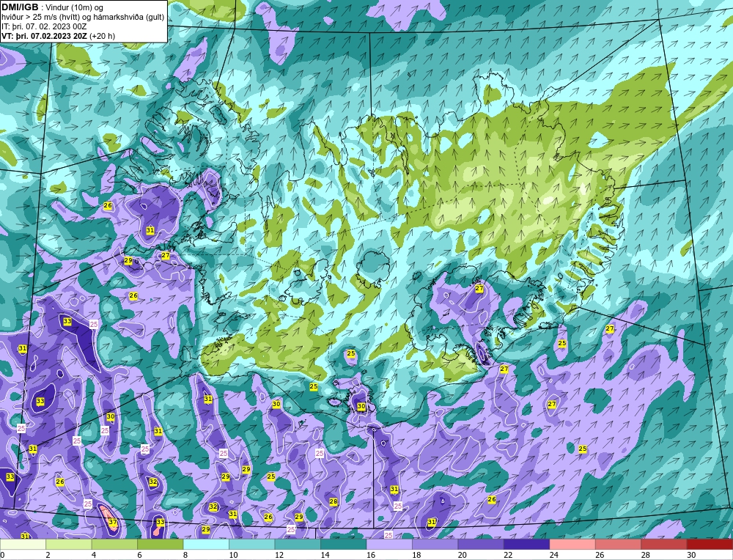Select the legend scale number "10"
This screenshot has height=560, width=733.
click(x=233, y=555)
